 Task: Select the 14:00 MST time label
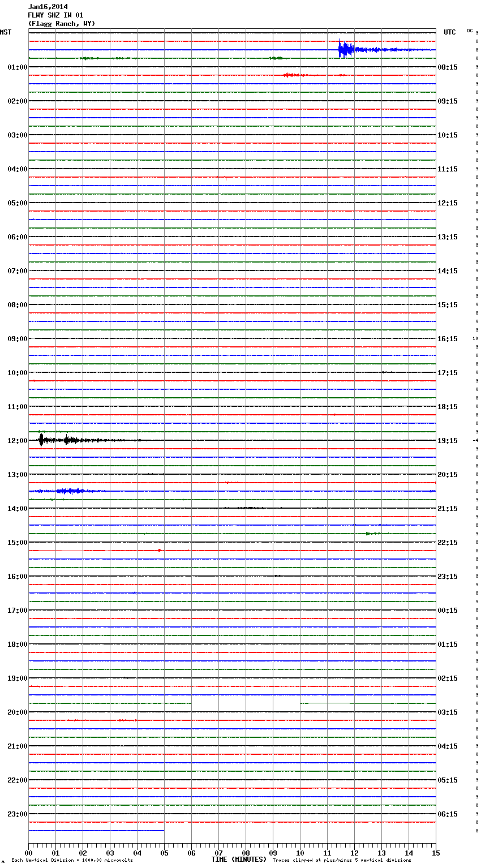tap(18, 509)
